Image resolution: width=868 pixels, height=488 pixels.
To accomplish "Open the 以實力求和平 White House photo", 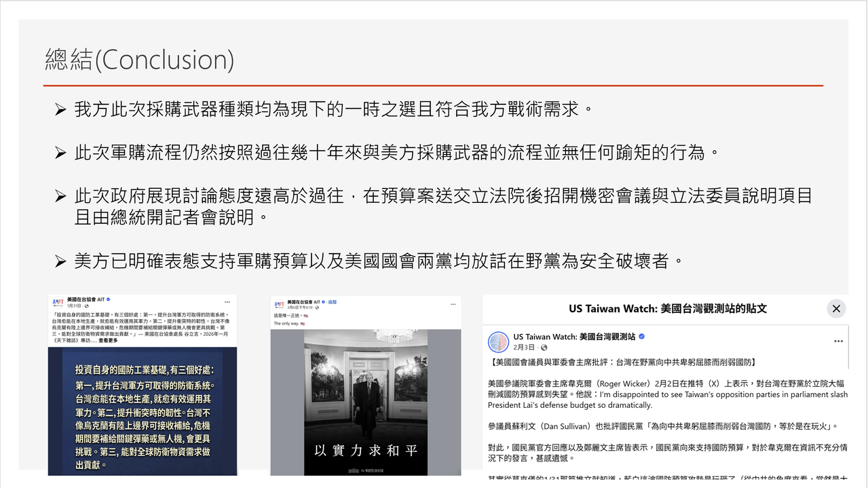I will pos(365,402).
